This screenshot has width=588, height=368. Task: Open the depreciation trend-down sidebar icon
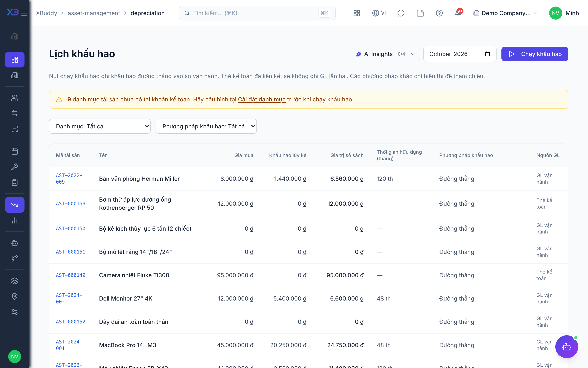click(14, 205)
